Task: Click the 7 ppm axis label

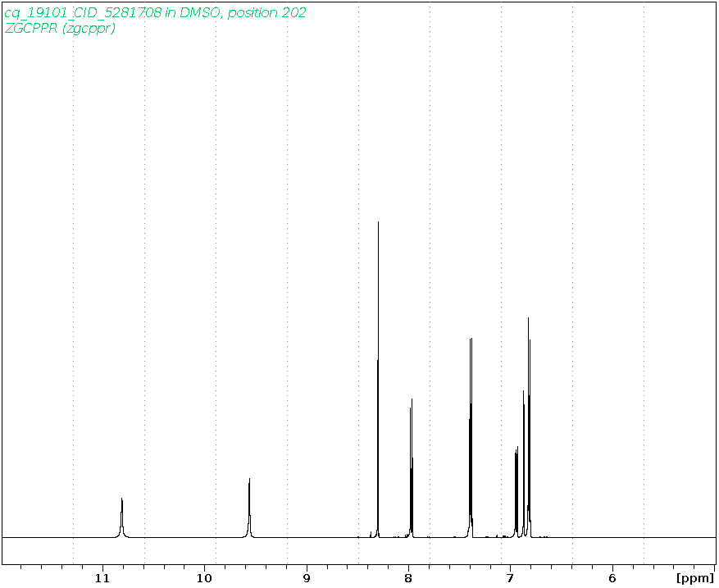Action: tap(511, 579)
